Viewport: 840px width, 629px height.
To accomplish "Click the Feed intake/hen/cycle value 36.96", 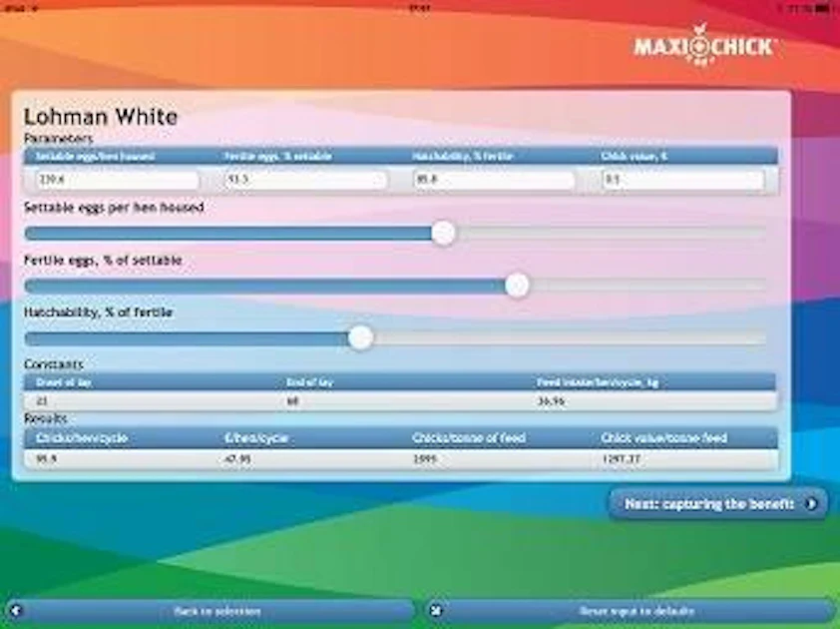I will (552, 401).
